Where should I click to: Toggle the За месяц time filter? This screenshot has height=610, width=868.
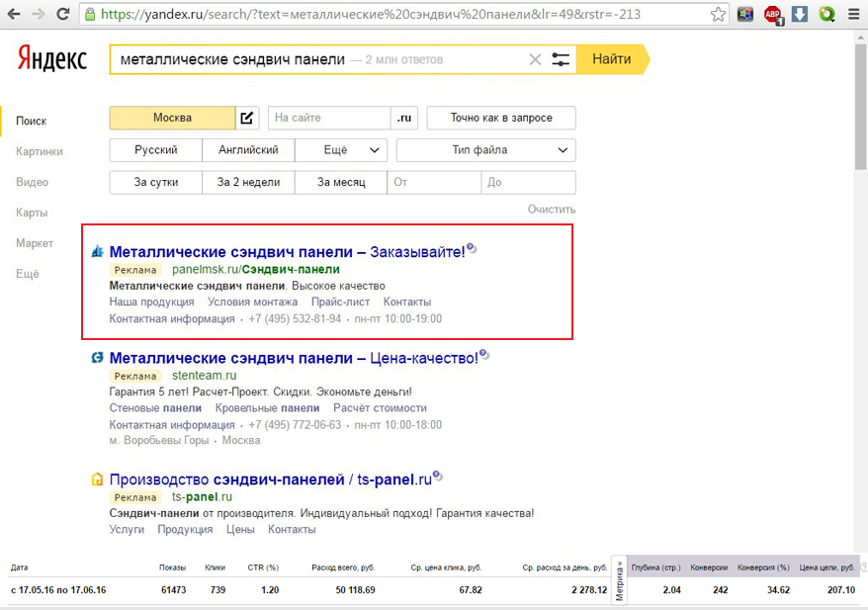pos(341,182)
